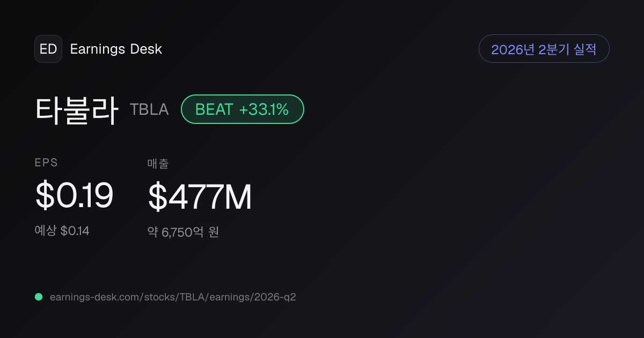Select the $0.14 estimate figure
This screenshot has height=338, width=644.
[x=75, y=231]
